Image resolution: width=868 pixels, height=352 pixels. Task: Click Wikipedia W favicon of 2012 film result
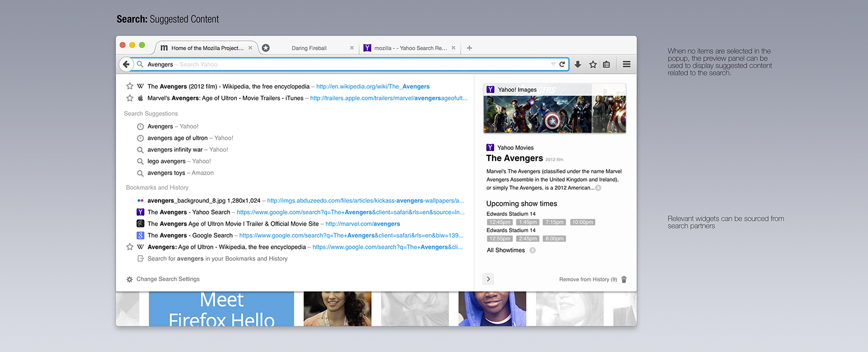click(x=140, y=86)
